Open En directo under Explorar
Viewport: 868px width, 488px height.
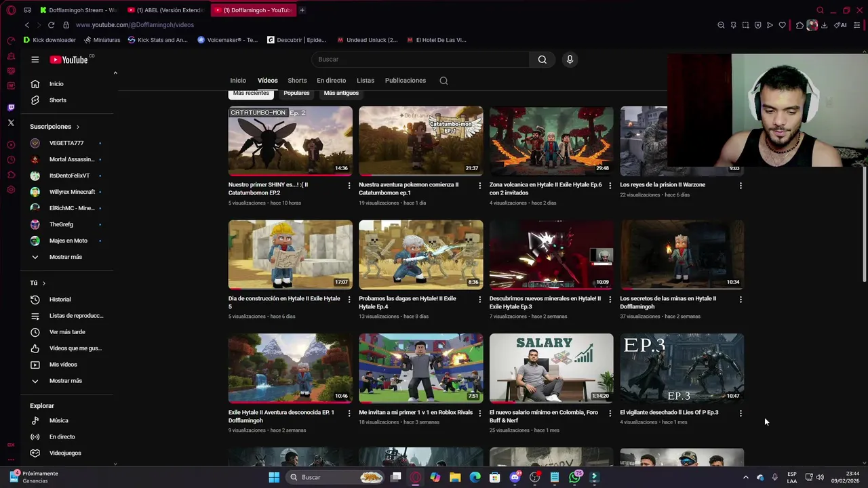pos(68,437)
